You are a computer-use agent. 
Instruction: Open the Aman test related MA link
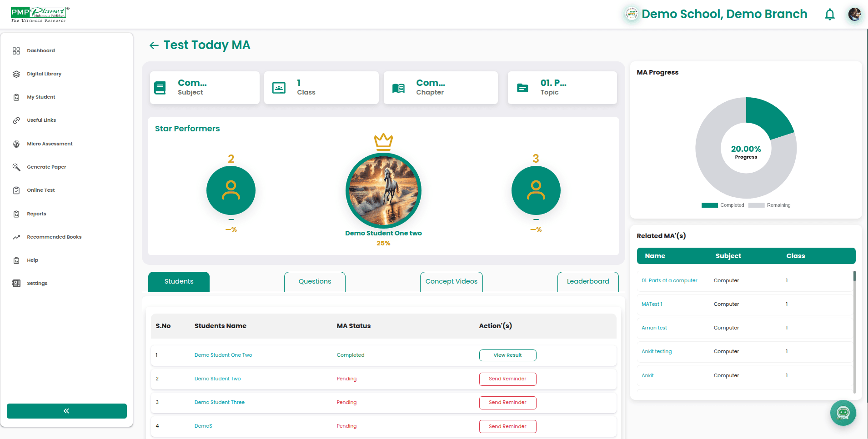click(x=654, y=328)
